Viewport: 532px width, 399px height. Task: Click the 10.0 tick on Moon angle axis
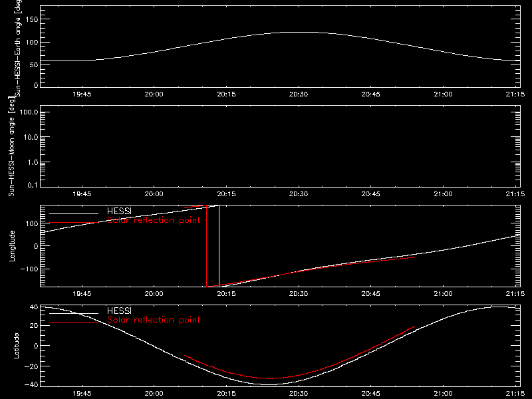(31, 137)
